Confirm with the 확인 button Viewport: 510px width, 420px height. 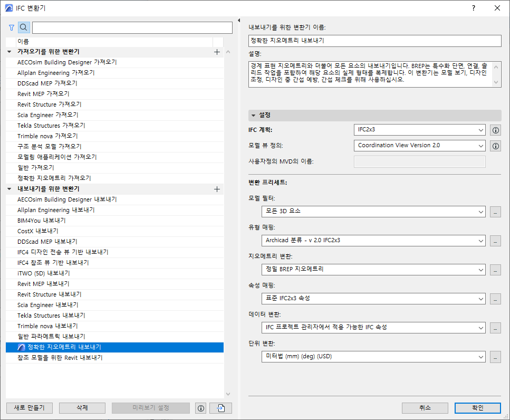[477, 407]
